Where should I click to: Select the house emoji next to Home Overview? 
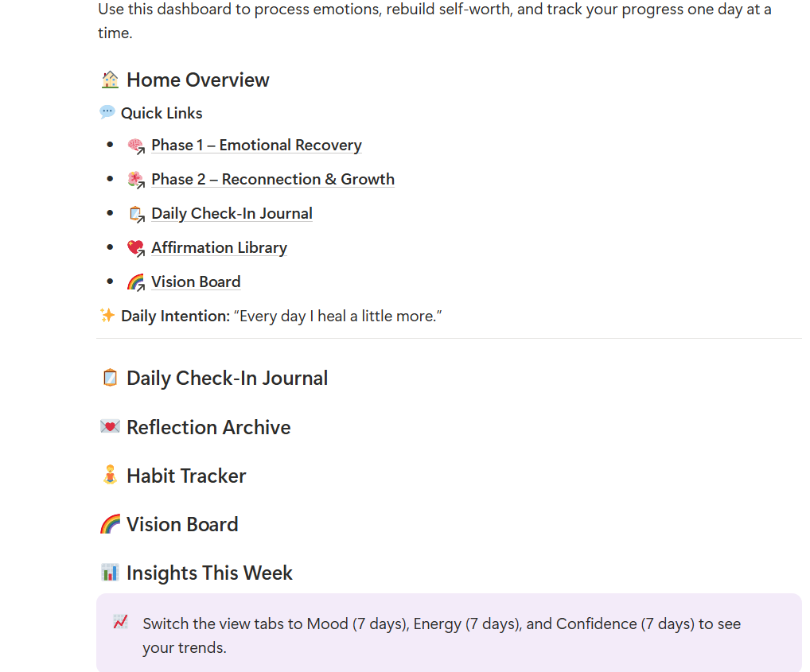(x=110, y=80)
